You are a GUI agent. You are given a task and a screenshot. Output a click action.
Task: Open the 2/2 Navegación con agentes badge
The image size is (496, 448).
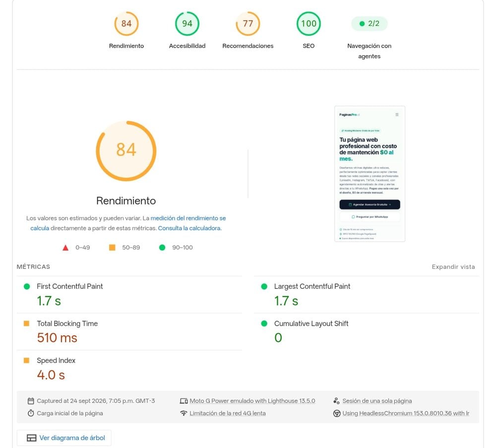[369, 23]
